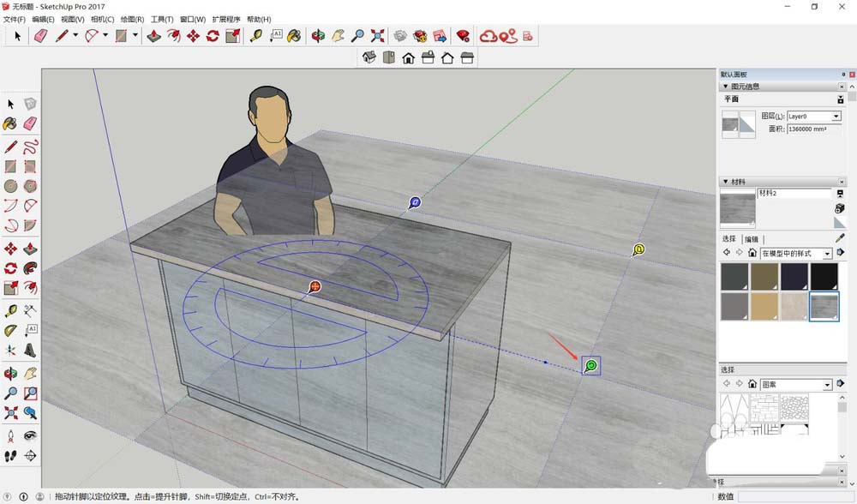Switch to the 编辑 tab in materials
This screenshot has width=857, height=504.
click(x=751, y=239)
